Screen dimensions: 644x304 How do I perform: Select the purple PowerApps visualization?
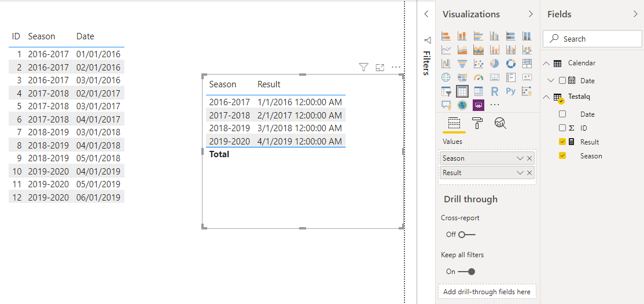478,105
